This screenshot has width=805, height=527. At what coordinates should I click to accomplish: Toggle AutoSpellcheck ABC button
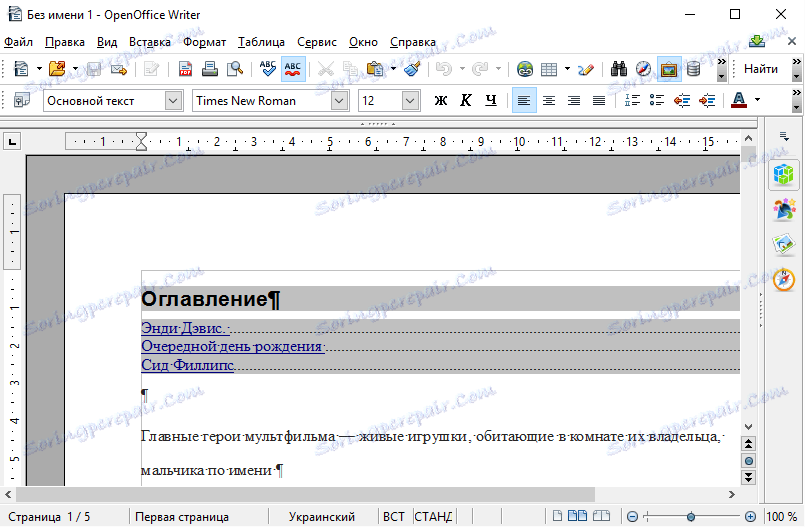click(293, 69)
